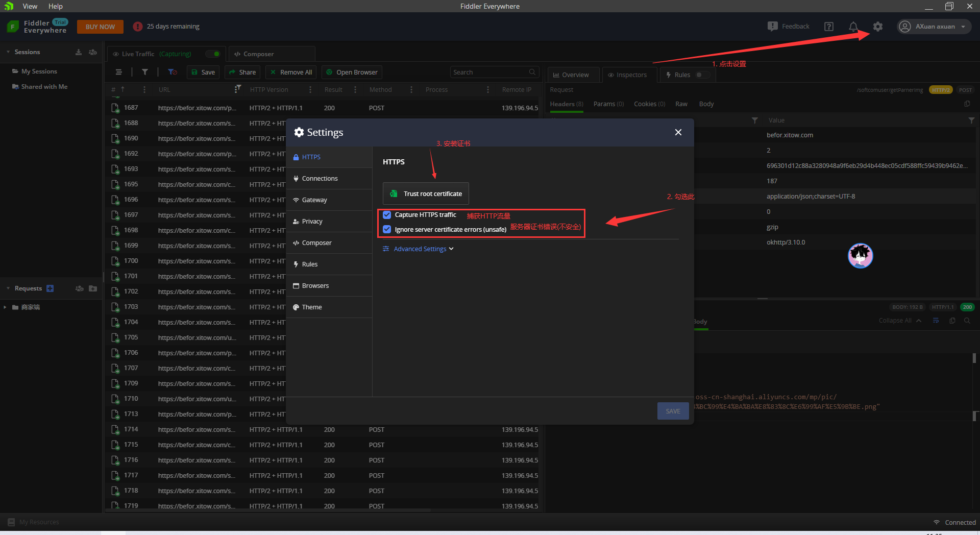Viewport: 980px width, 535px height.
Task: Toggle the Live Traffic capturing switch
Action: click(213, 54)
